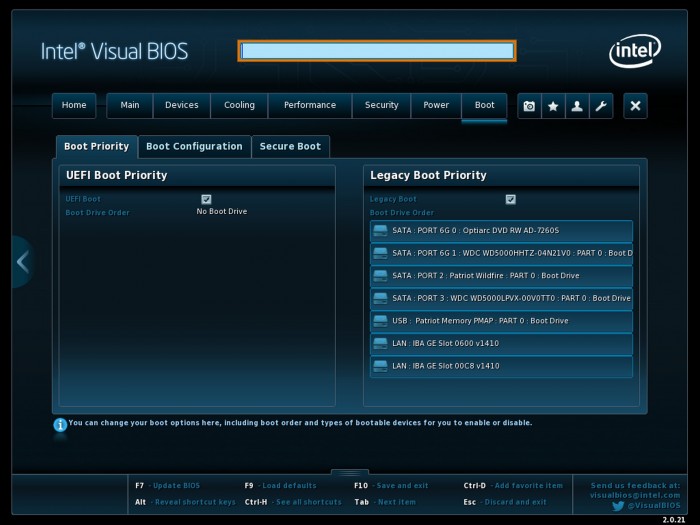This screenshot has width=700, height=525.
Task: Open the Security menu tab
Action: 382,105
